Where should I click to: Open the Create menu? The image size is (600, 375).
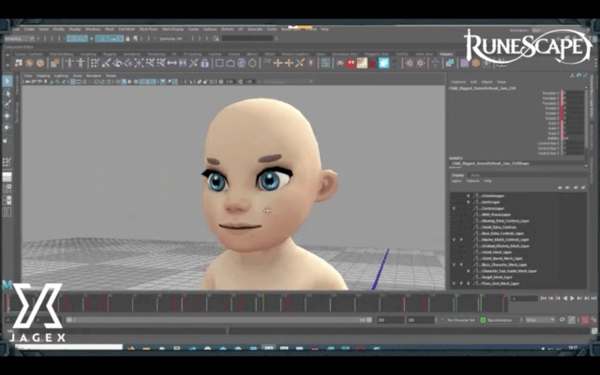pos(29,29)
